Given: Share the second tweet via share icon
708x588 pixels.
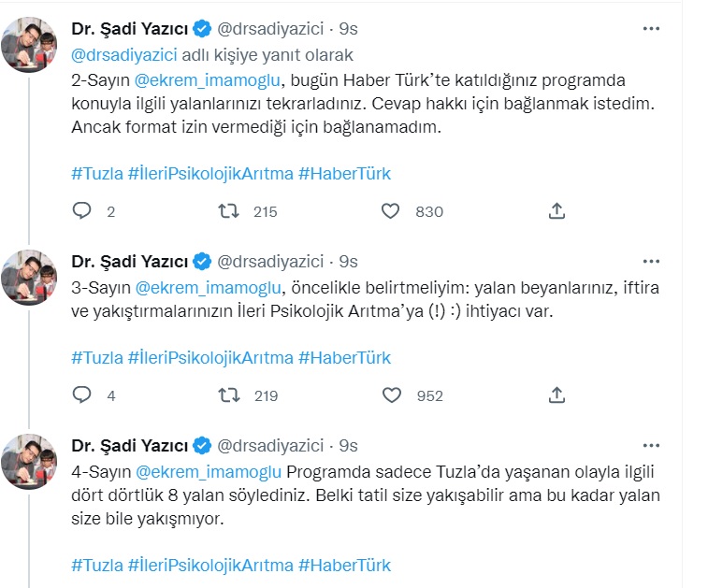Looking at the screenshot, I should click(556, 395).
